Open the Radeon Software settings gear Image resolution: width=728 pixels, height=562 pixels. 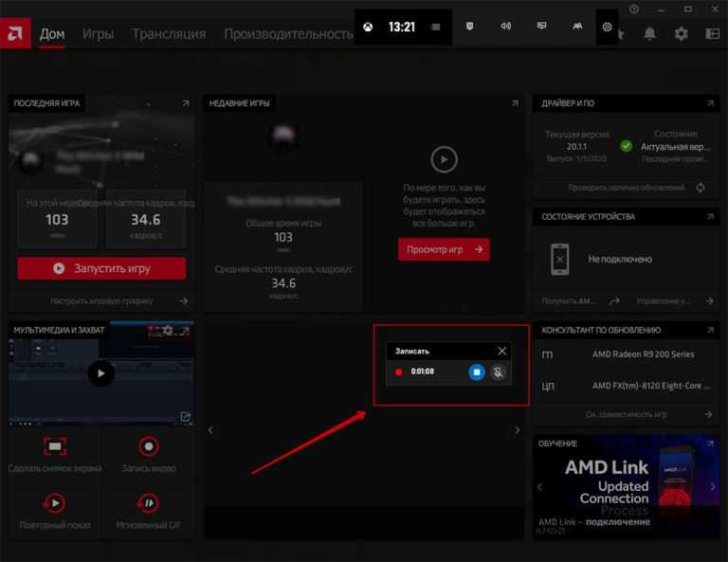[682, 33]
